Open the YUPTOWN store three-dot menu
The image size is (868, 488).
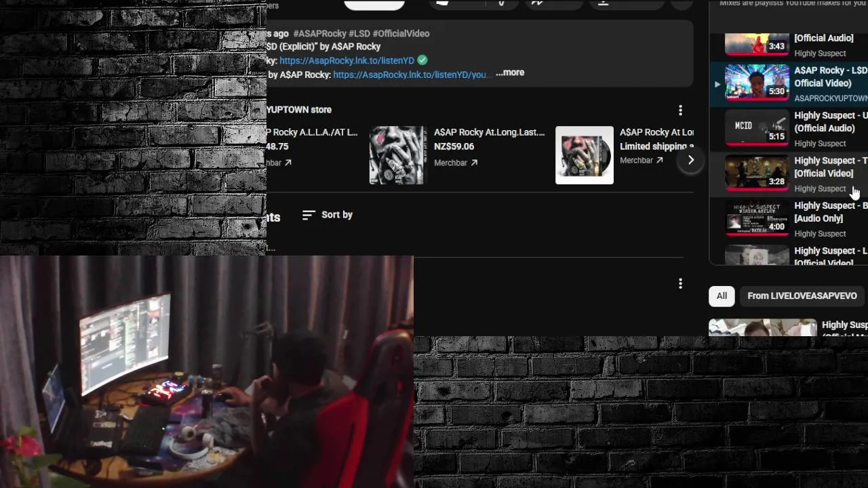[x=680, y=110]
